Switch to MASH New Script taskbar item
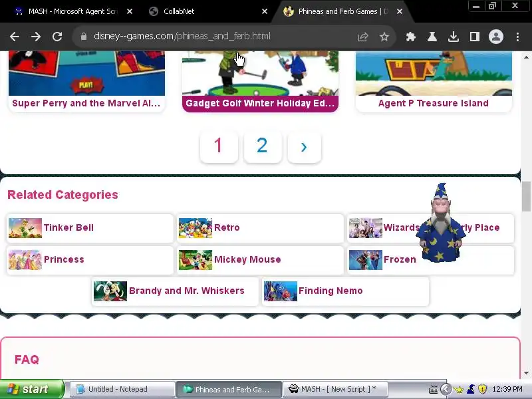Screen dimensions: 532x399 tap(335, 389)
